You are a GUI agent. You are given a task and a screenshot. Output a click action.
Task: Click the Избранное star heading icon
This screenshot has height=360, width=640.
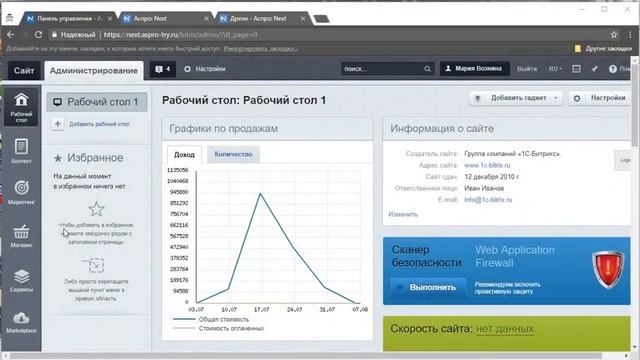pyautogui.click(x=58, y=158)
